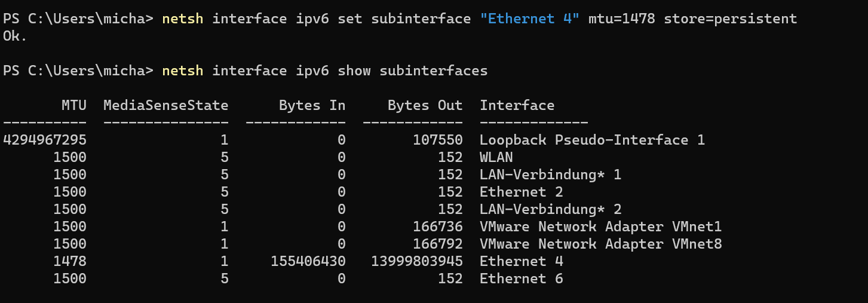Click Ethernet 4 in the Interface column
Screen dimensions: 868x303
click(521, 262)
